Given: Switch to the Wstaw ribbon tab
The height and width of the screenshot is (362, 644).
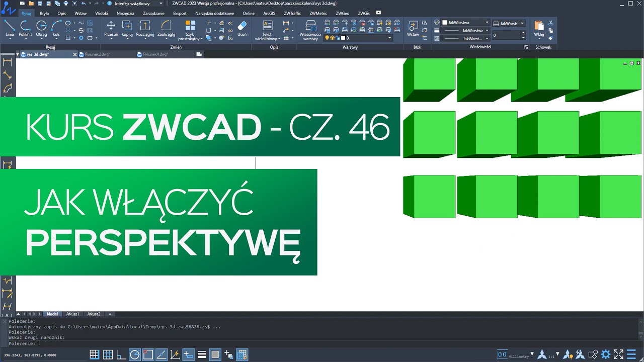Looking at the screenshot, I should coord(80,14).
